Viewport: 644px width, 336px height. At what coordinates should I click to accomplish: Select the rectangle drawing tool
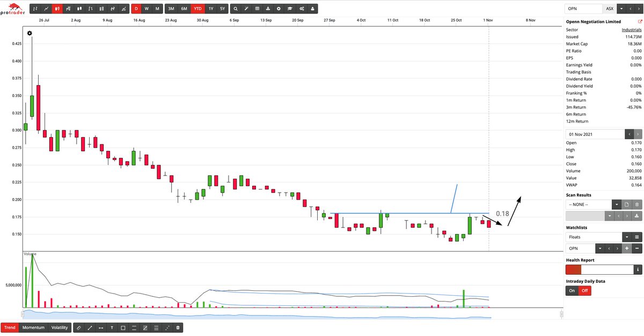point(123,327)
